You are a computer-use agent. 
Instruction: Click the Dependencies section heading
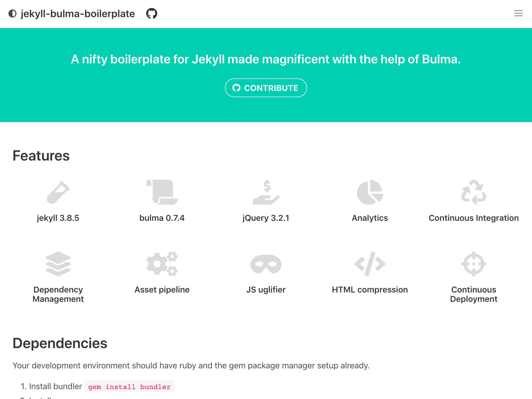tap(60, 343)
